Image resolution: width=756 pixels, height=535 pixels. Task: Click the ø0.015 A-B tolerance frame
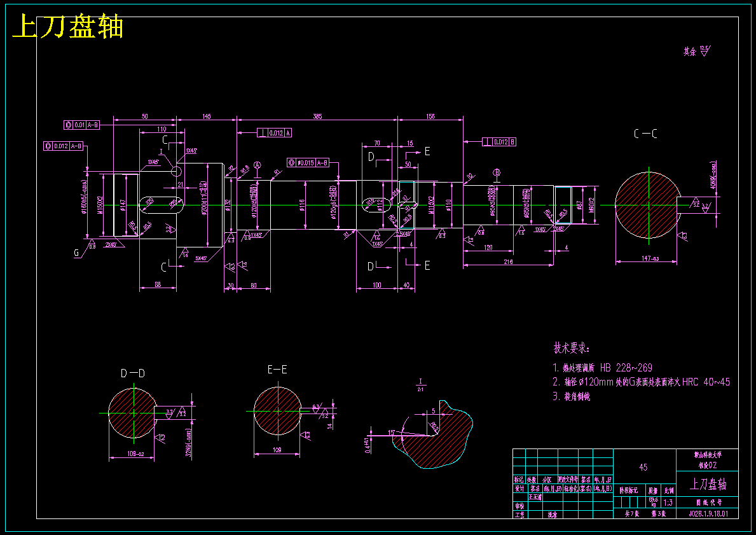point(308,163)
